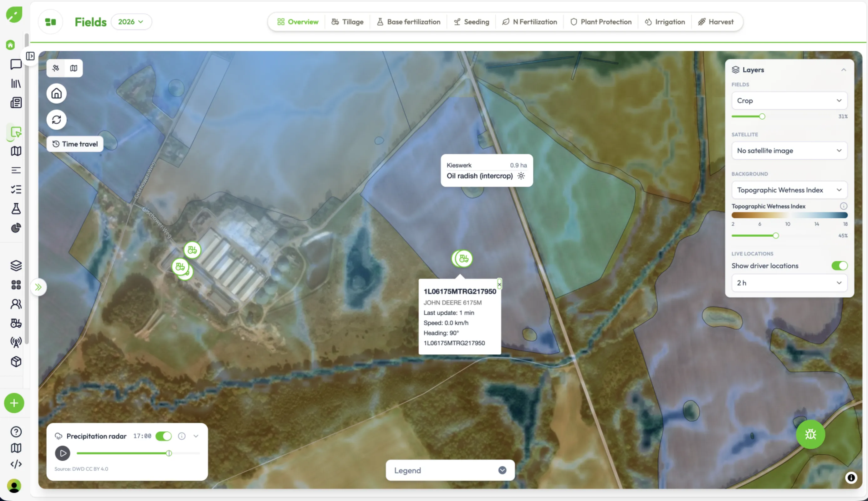Open the library books icon in sidebar
The image size is (868, 501).
point(16,83)
